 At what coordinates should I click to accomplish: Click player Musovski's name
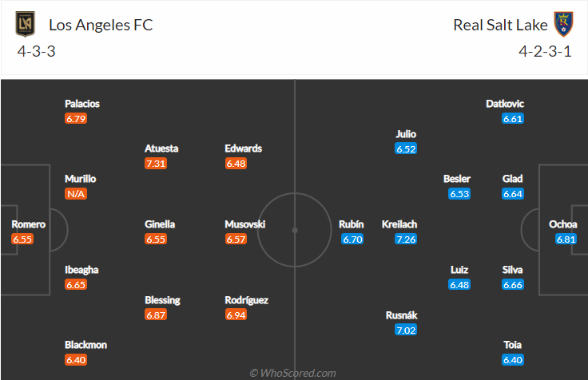tap(245, 224)
